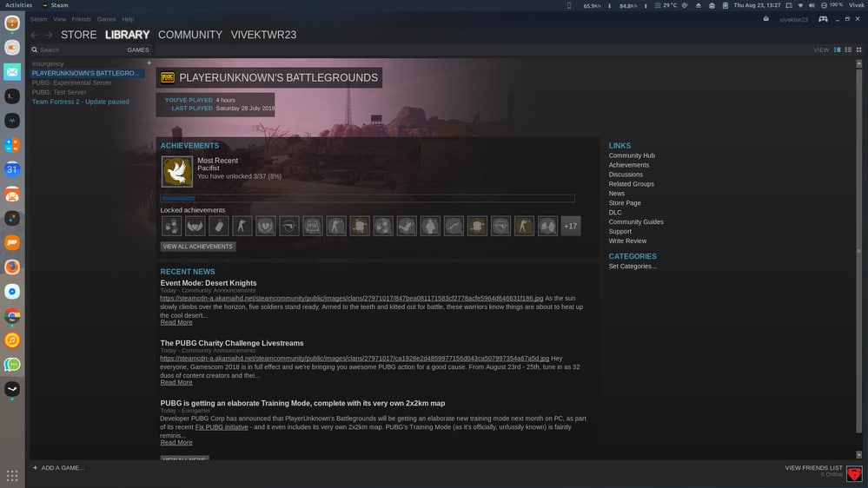Image resolution: width=868 pixels, height=488 pixels.
Task: Switch to detail view mode
Action: pyautogui.click(x=838, y=49)
